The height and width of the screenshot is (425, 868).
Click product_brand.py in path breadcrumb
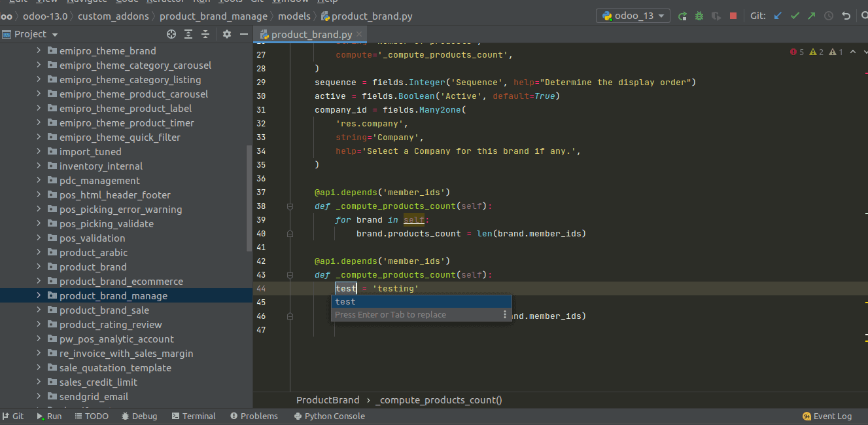366,16
